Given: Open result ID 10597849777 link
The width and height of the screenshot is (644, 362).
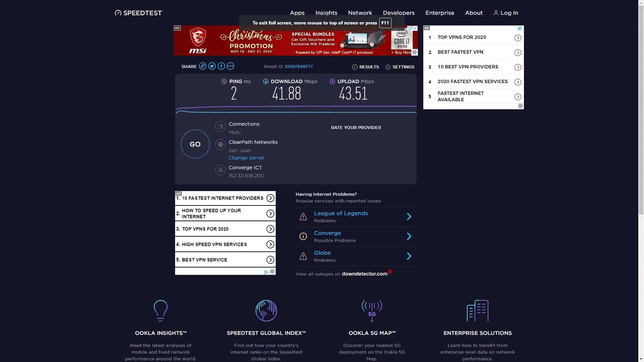Looking at the screenshot, I should point(299,67).
